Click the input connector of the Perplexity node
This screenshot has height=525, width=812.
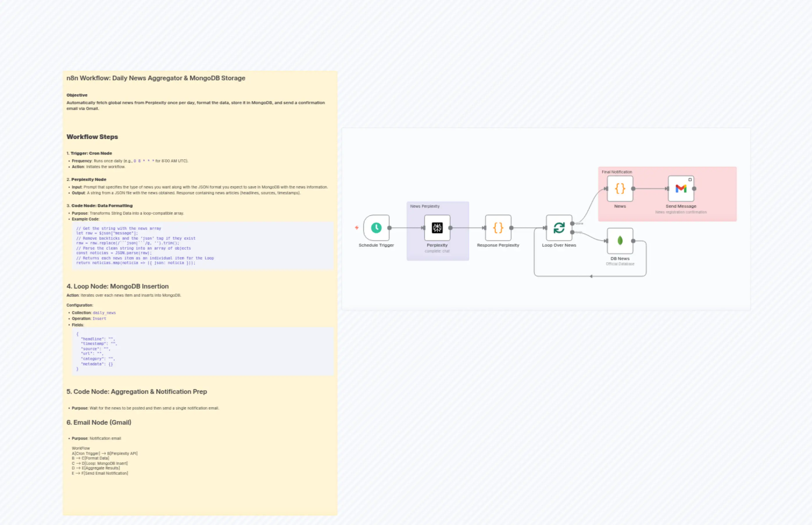coord(424,227)
